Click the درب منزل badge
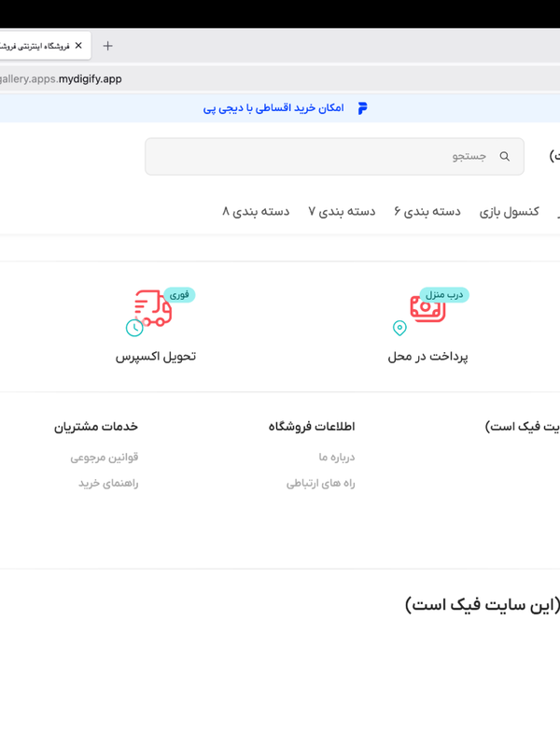 pos(444,295)
